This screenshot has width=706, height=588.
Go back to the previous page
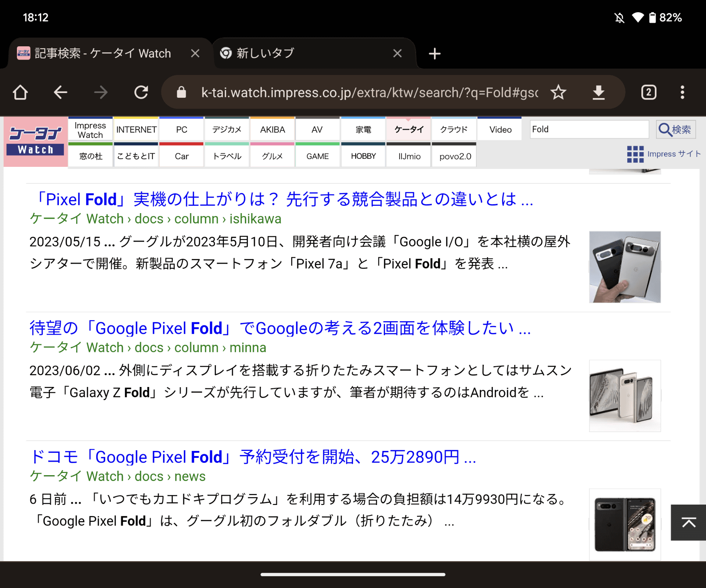click(x=61, y=92)
